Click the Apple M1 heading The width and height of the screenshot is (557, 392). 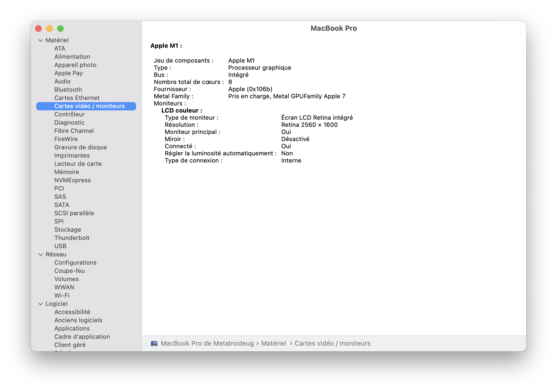point(166,46)
